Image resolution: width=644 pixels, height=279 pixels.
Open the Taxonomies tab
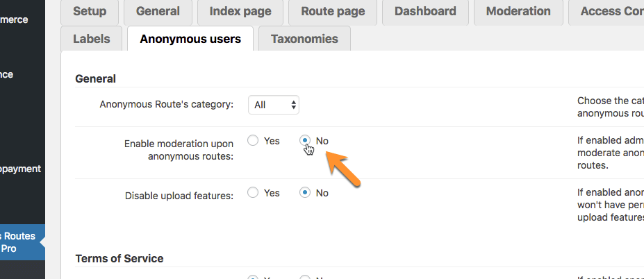(x=304, y=39)
